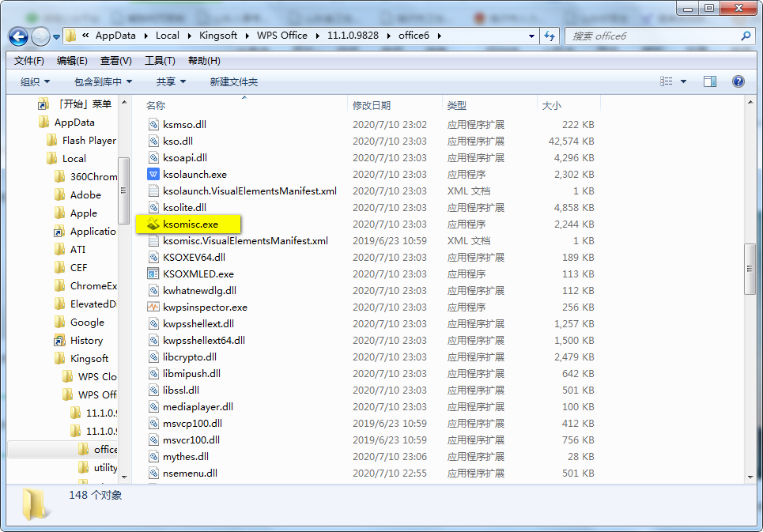Click the navigation tree scrollbar thumb
The image size is (763, 532).
tap(123, 191)
